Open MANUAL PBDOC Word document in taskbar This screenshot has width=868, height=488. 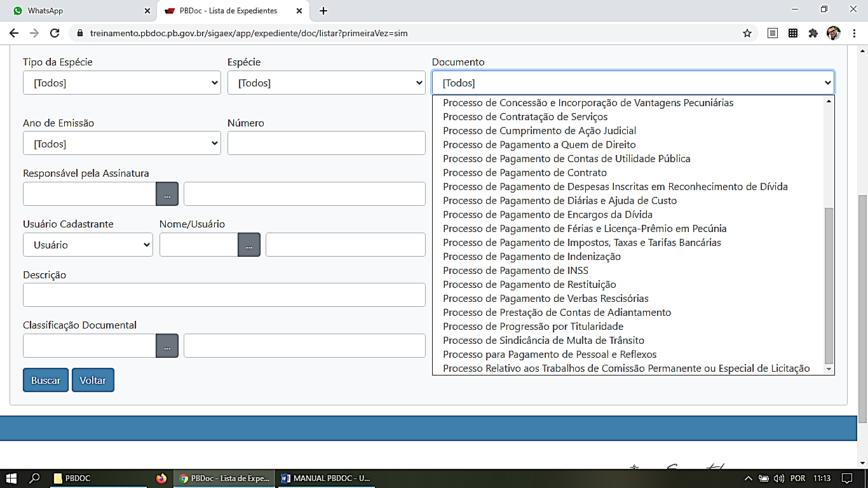click(x=324, y=478)
